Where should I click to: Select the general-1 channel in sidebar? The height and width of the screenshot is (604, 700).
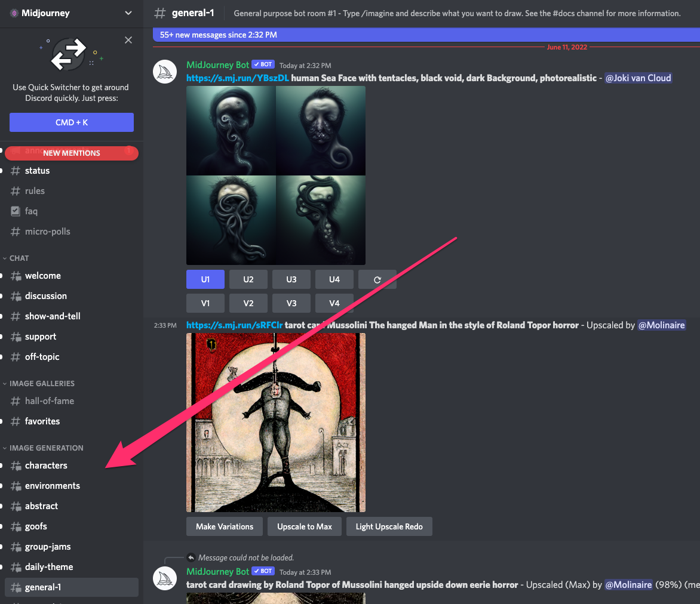[x=72, y=587]
